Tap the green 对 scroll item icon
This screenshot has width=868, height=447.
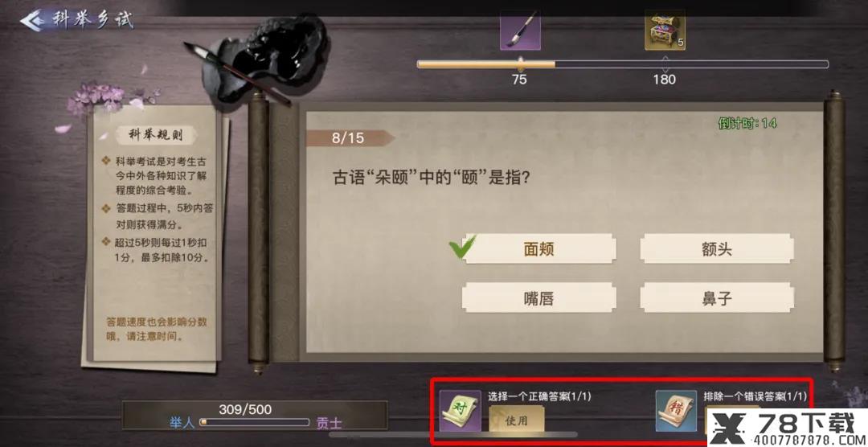tap(461, 411)
